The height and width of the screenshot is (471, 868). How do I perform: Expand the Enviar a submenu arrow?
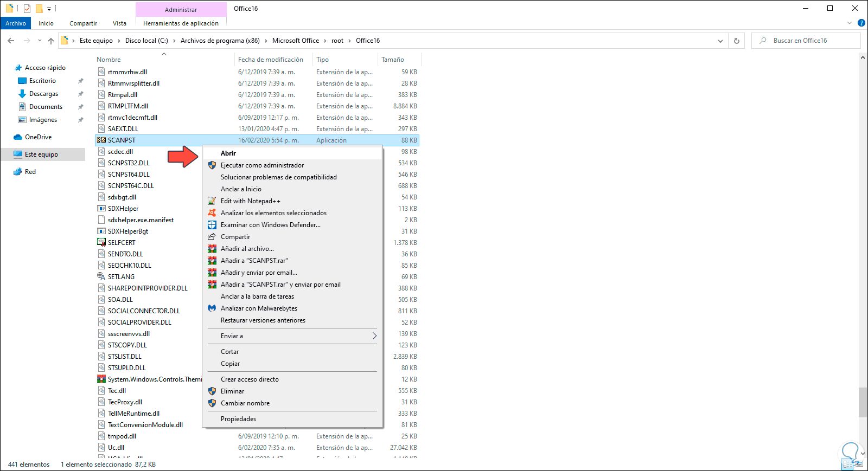tap(374, 336)
